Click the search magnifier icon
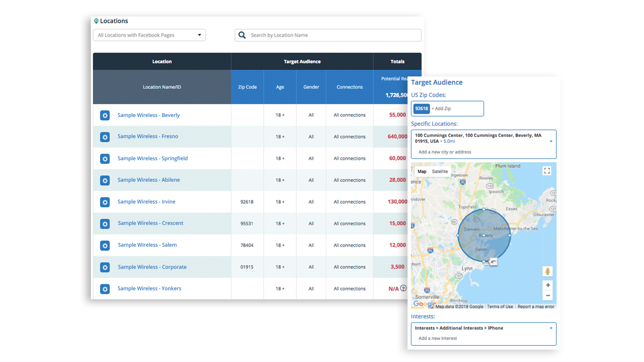This screenshot has height=362, width=644. pyautogui.click(x=242, y=35)
